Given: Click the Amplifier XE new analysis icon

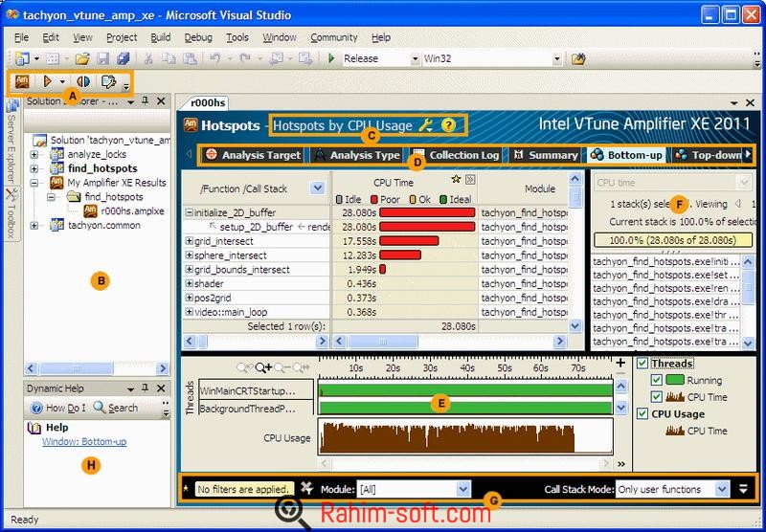Looking at the screenshot, I should pos(22,81).
